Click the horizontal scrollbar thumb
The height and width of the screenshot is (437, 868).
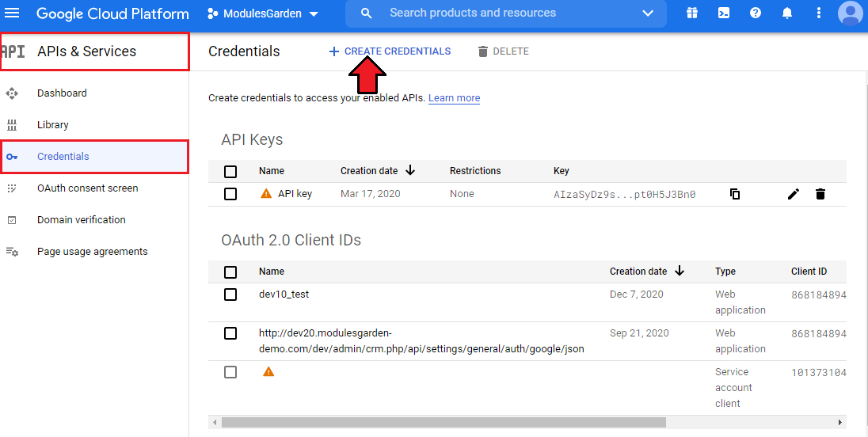tap(444, 423)
